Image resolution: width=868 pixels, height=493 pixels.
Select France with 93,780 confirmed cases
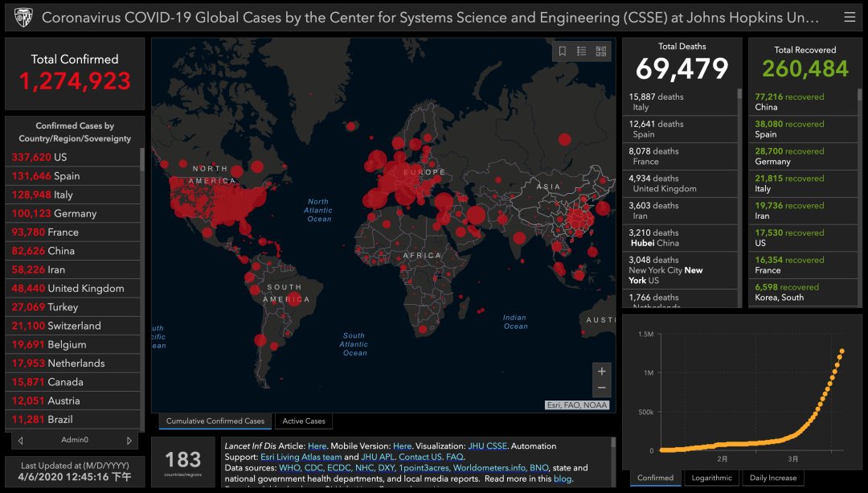point(72,232)
